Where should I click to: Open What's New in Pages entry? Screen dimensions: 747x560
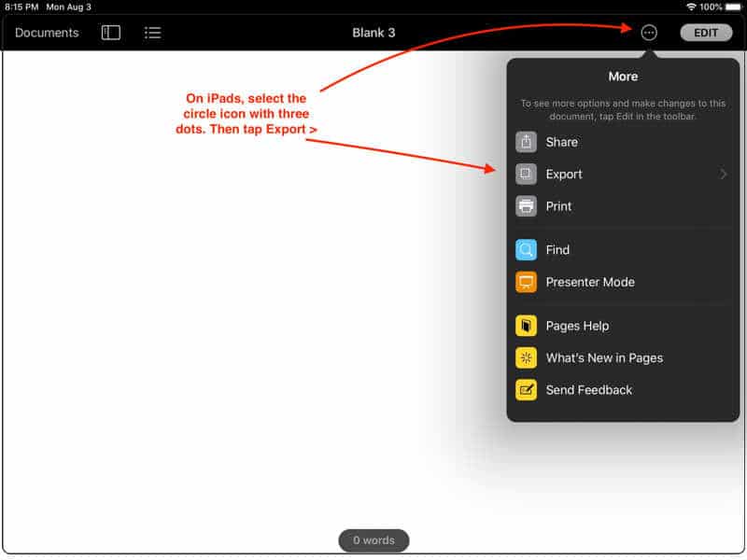(x=623, y=358)
